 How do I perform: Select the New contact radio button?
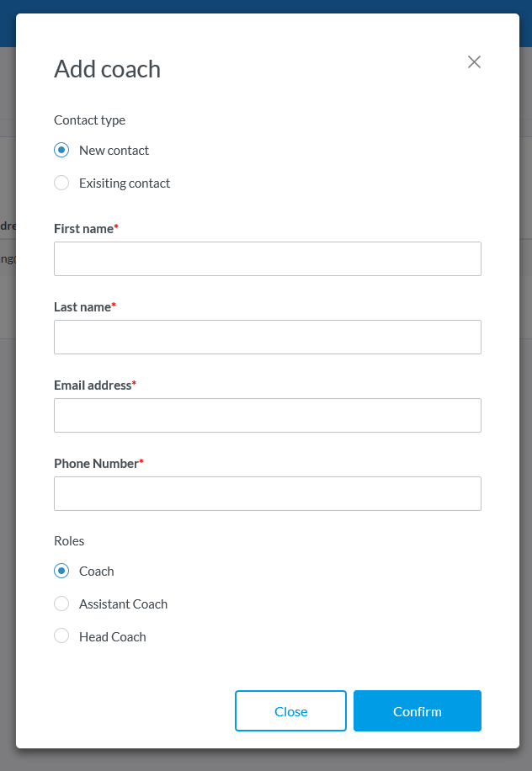coord(61,151)
